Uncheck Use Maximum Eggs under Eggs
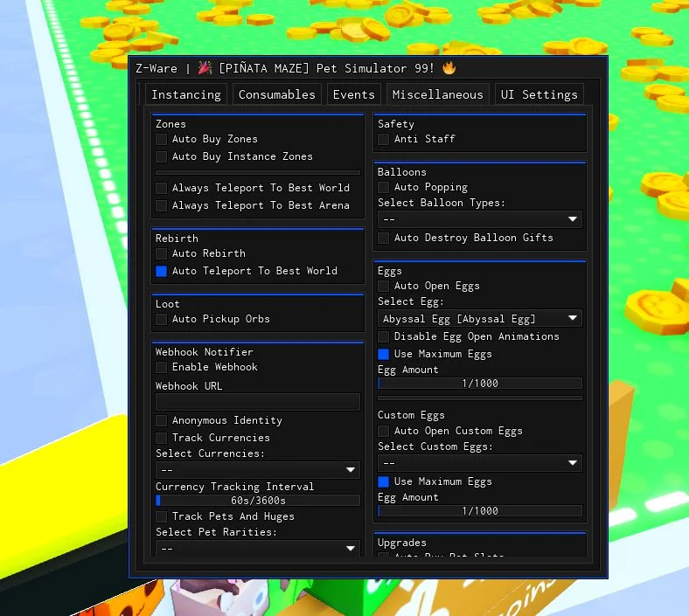Image resolution: width=689 pixels, height=616 pixels. pos(383,354)
